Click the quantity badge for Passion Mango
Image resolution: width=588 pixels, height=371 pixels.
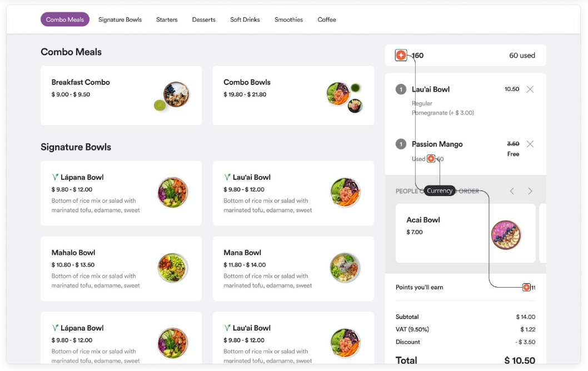(401, 144)
